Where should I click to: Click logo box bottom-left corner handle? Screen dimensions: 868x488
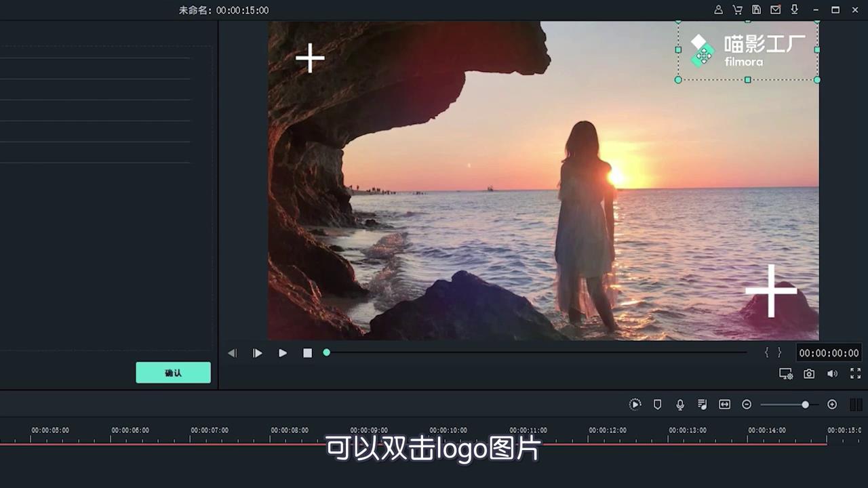678,80
